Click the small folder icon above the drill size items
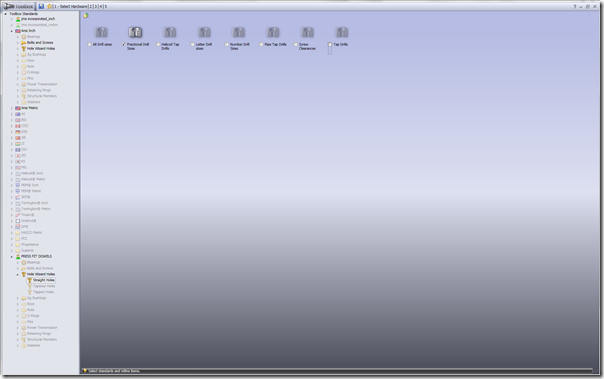The image size is (604, 379). click(86, 16)
